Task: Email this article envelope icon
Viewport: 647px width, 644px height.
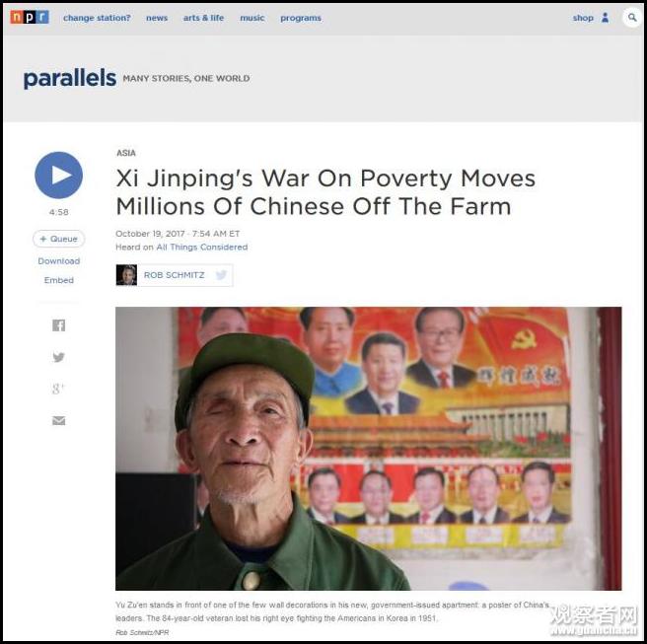Action: click(58, 420)
